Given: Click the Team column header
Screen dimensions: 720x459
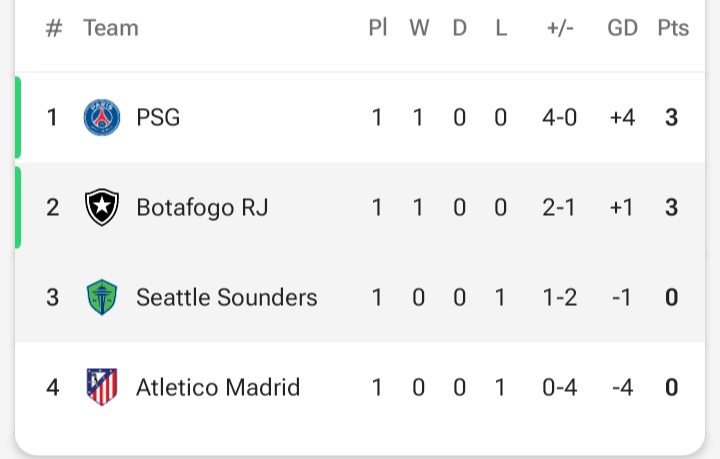Looking at the screenshot, I should coord(110,28).
